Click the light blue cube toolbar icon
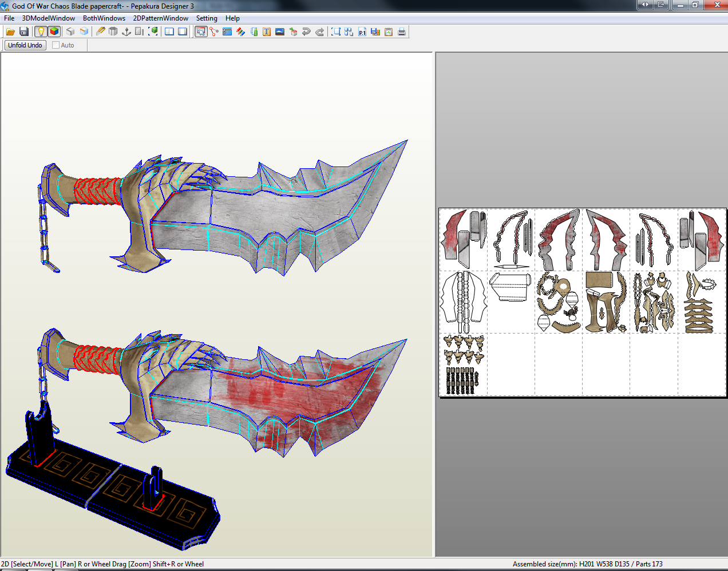This screenshot has height=571, width=728. [84, 31]
